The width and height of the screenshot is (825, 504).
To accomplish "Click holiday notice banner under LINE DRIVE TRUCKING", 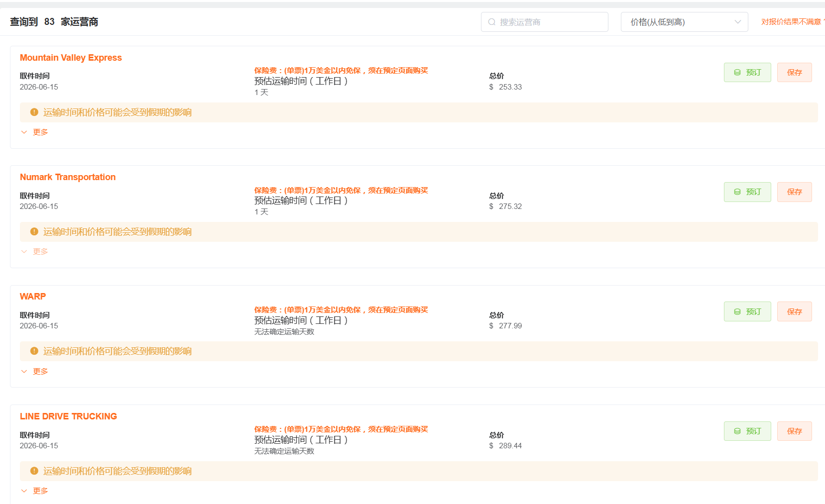I will [x=419, y=471].
